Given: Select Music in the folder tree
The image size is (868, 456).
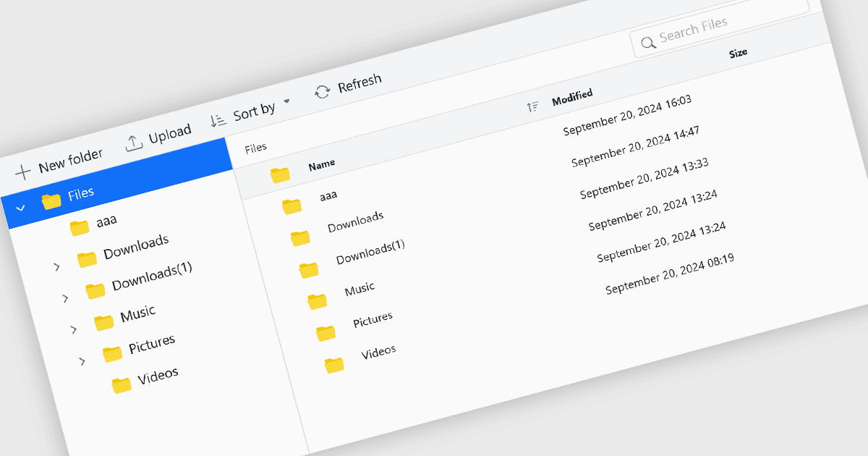Looking at the screenshot, I should [x=138, y=313].
